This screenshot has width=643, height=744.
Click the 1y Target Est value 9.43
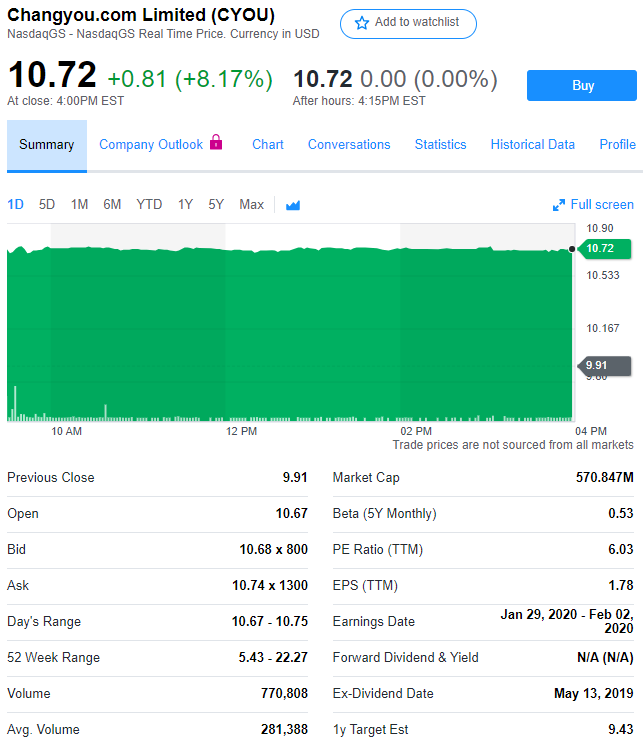(x=621, y=730)
